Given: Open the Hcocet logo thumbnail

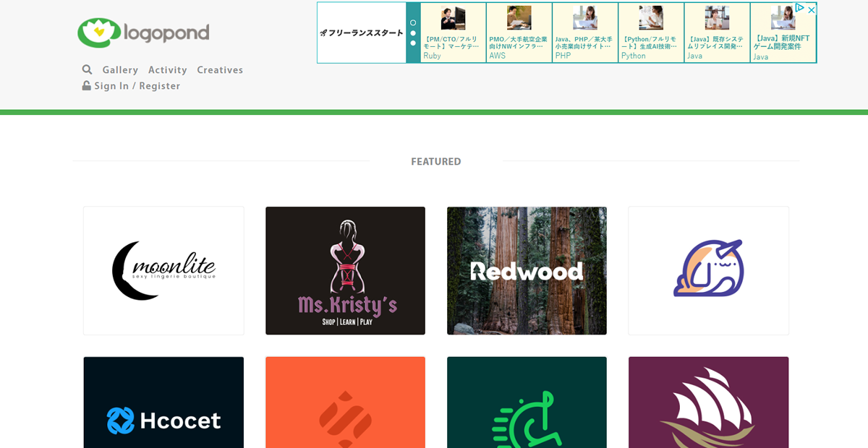Looking at the screenshot, I should pos(163,402).
